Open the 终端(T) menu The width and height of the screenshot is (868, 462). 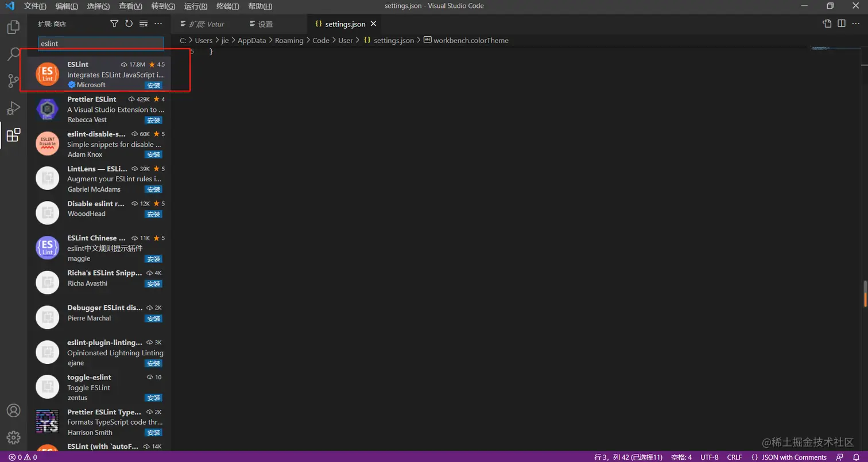(228, 6)
